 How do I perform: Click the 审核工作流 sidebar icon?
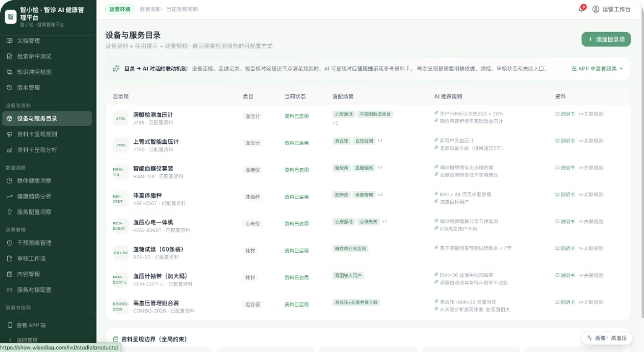pyautogui.click(x=10, y=258)
